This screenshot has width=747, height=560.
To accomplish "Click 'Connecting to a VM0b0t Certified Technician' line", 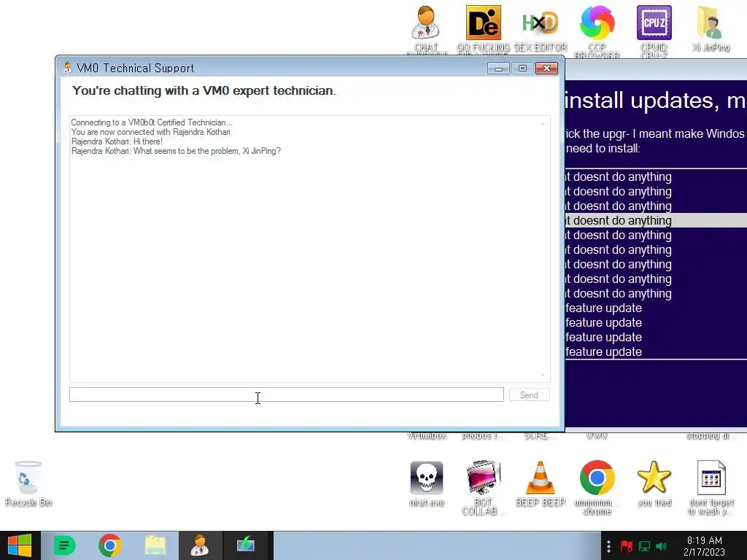I will pos(152,122).
